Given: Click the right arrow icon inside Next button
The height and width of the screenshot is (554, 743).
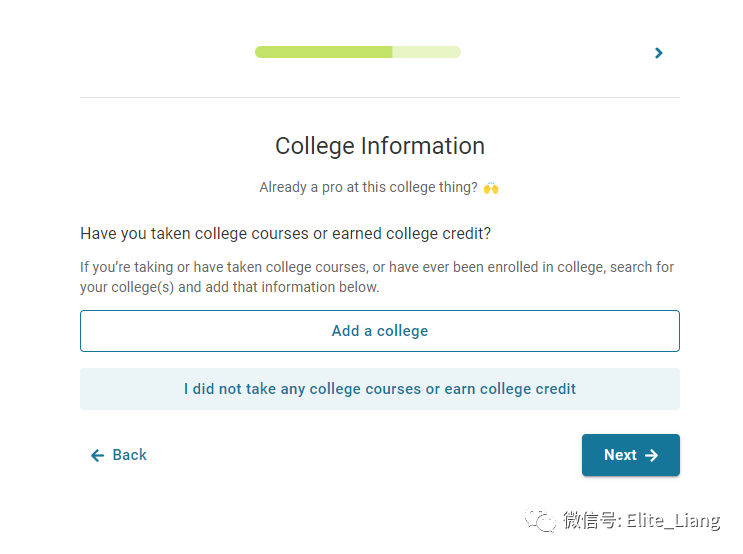Looking at the screenshot, I should click(652, 455).
